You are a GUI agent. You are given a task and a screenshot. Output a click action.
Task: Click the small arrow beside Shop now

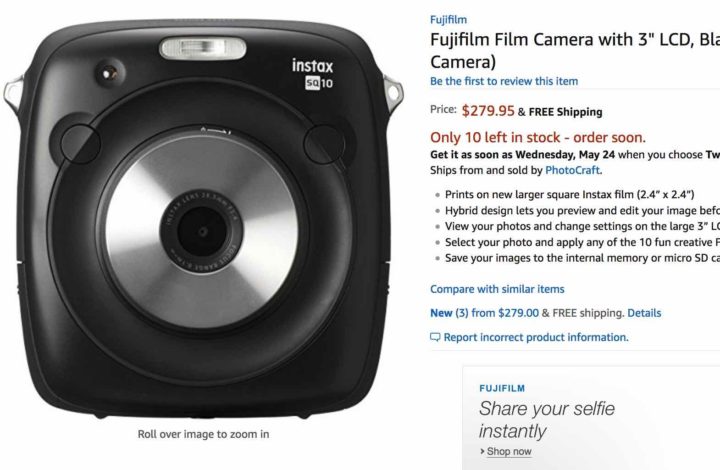coord(482,452)
